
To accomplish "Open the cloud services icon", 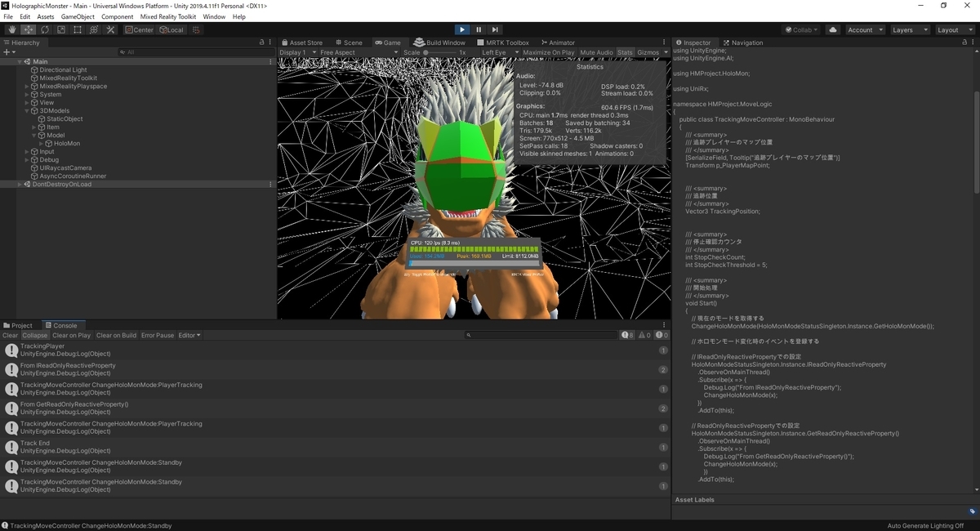I will pos(832,29).
